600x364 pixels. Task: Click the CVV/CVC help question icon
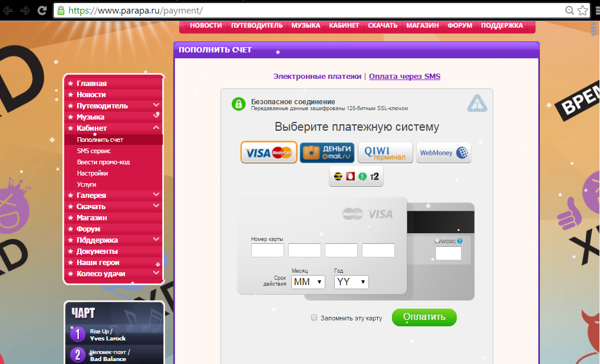tap(460, 241)
